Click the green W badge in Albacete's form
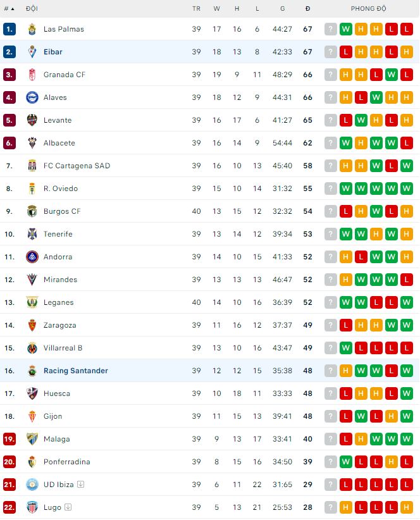This screenshot has height=520, width=420. click(345, 143)
